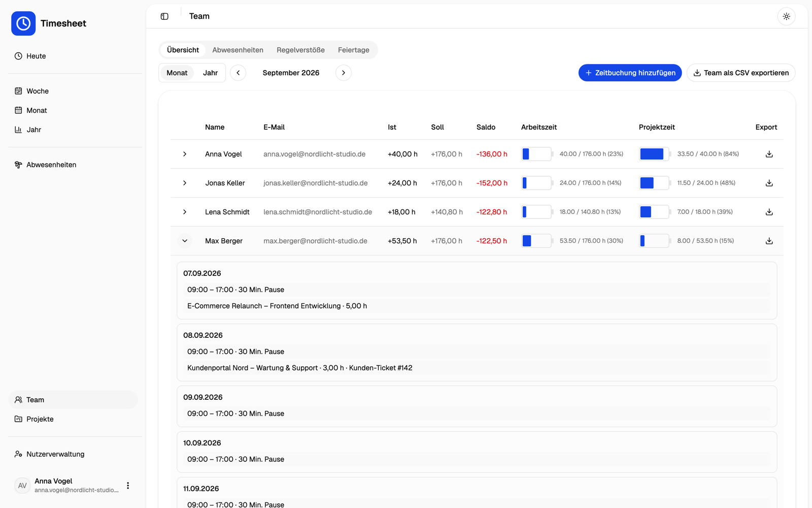Click the E-Mail column header

274,127
